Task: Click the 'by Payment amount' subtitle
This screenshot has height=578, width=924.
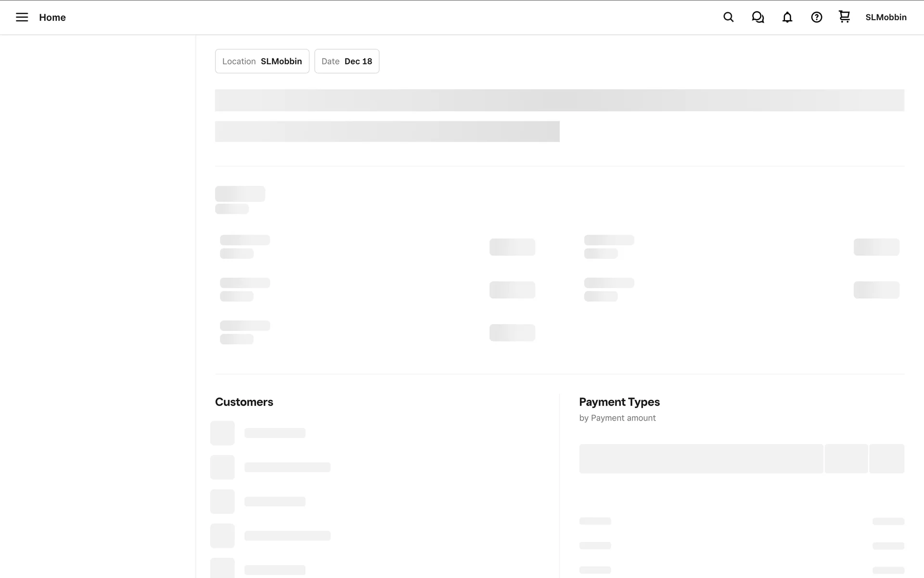Action: pos(617,418)
